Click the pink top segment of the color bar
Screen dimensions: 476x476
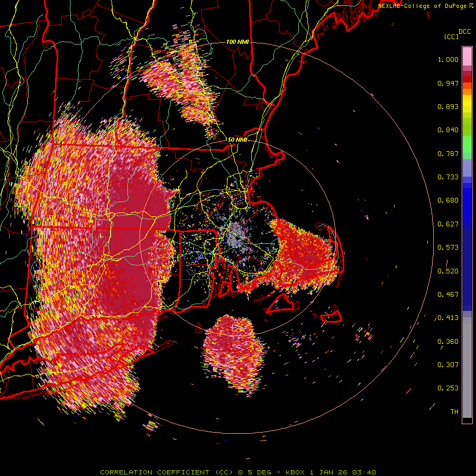click(x=467, y=56)
